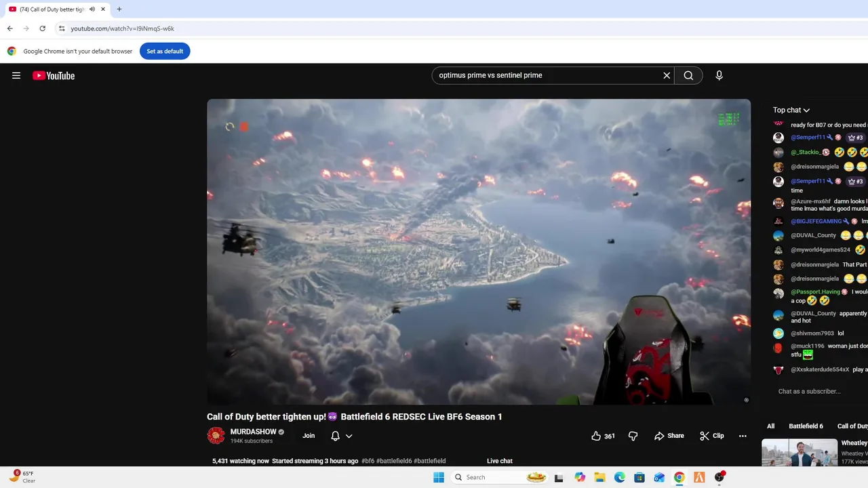This screenshot has width=868, height=488.
Task: Click the magnifier search button
Action: [688, 75]
